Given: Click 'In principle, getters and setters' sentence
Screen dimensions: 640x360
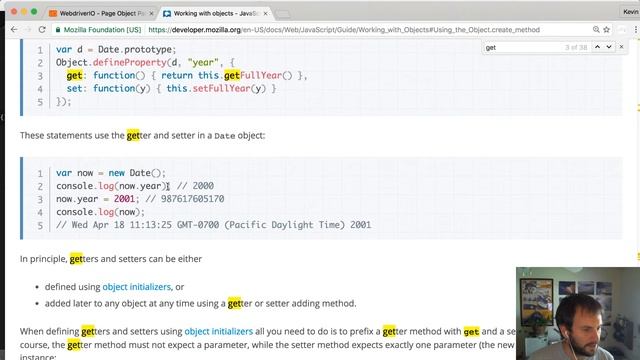Looking at the screenshot, I should click(x=111, y=259).
